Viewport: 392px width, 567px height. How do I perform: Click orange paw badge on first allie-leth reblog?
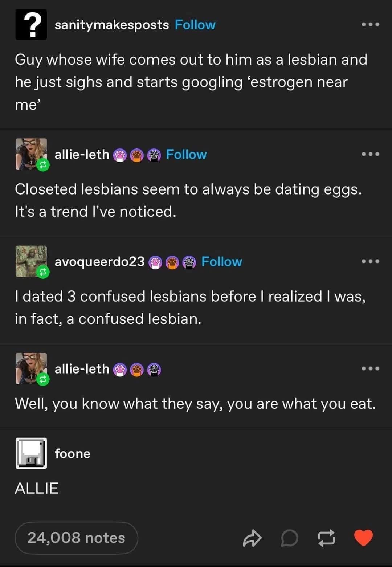click(137, 155)
